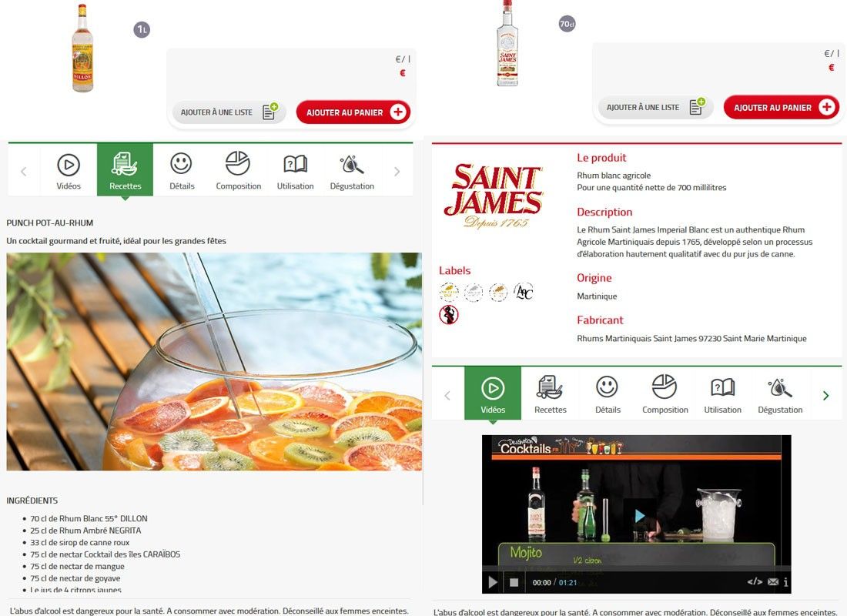Click the video time display 00:00 / 01:21
The width and height of the screenshot is (847, 616).
tap(554, 582)
